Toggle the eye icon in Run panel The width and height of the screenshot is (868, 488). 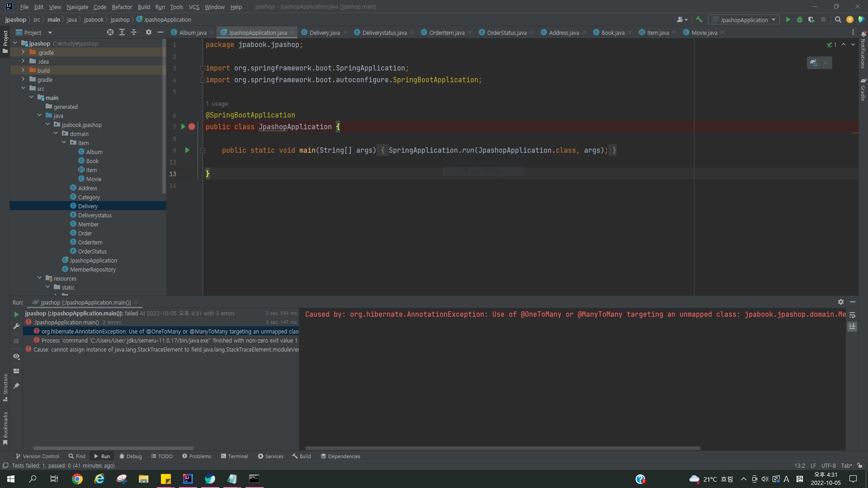(16, 356)
